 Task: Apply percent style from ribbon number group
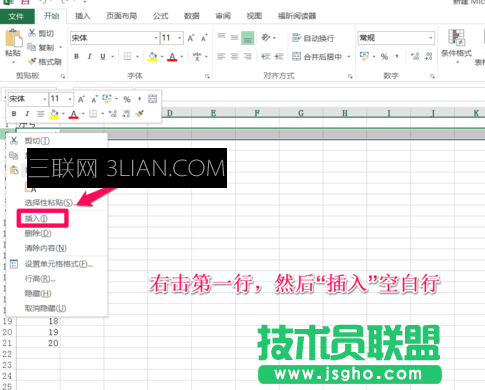(384, 57)
